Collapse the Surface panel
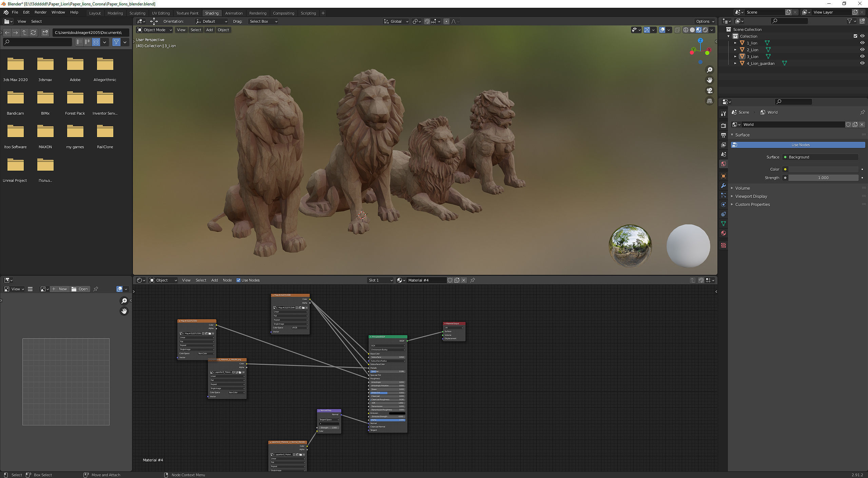Viewport: 868px width, 478px height. (x=742, y=135)
